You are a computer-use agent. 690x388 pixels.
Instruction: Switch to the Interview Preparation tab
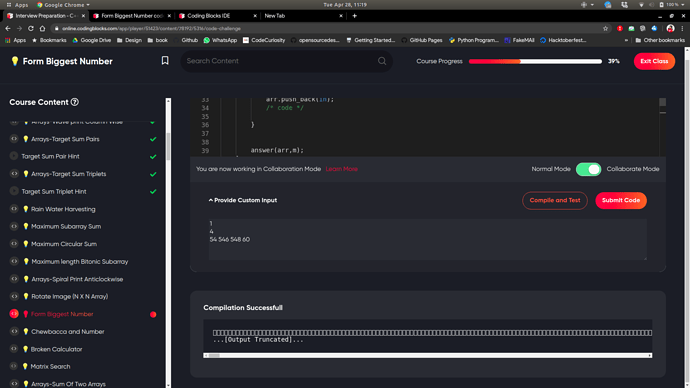pos(46,16)
